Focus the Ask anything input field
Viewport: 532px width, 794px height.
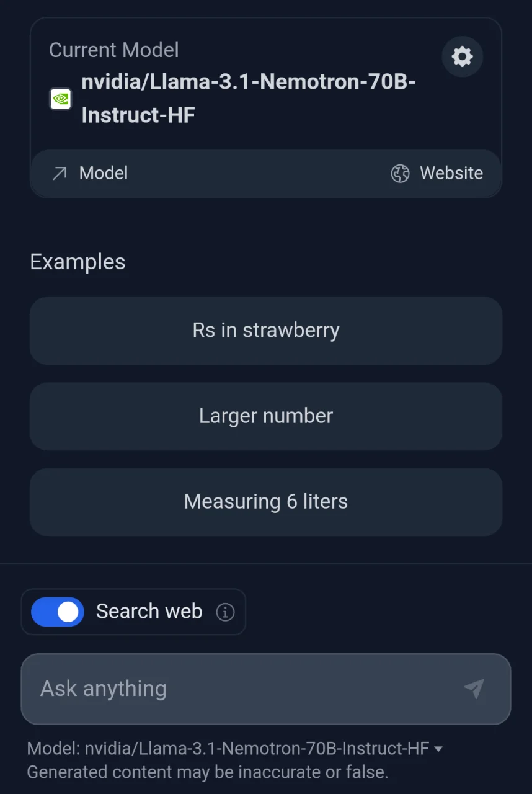[x=266, y=689]
